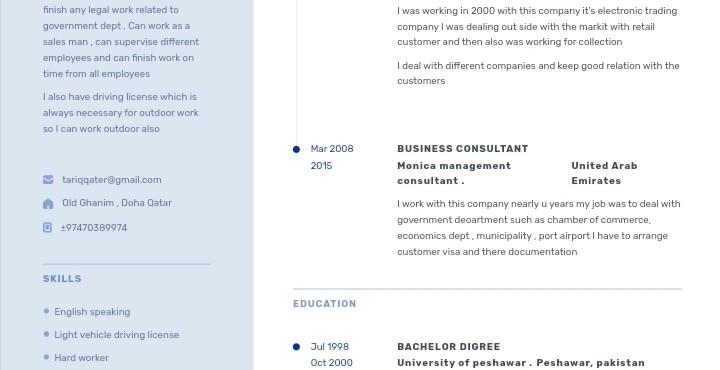This screenshot has height=370, width=720.
Task: Click University of peshawar text
Action: [461, 363]
